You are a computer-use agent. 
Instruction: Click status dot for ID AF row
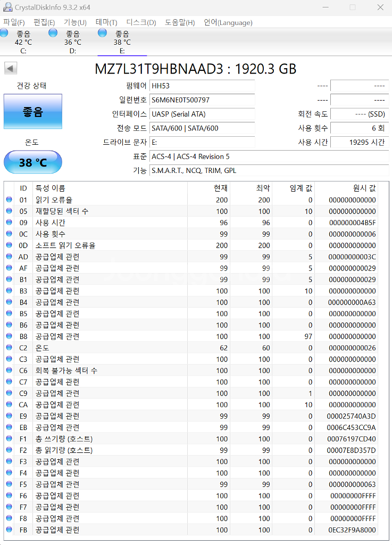click(9, 268)
